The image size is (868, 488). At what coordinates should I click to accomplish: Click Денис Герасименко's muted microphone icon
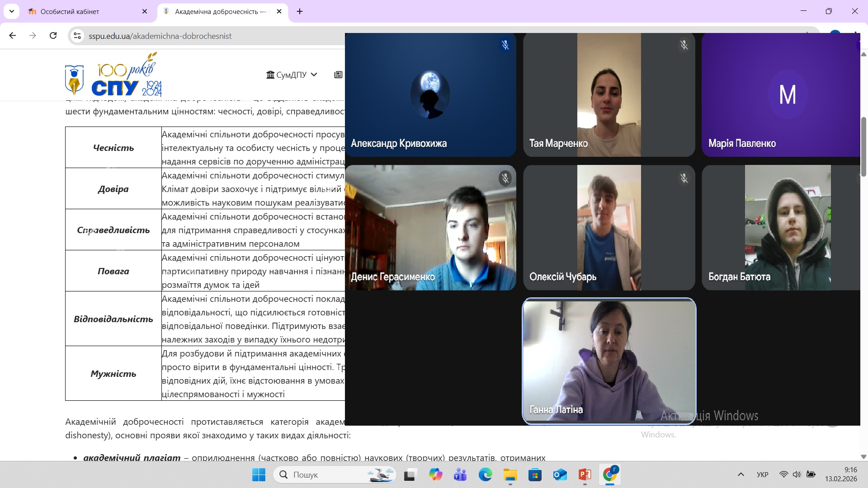(x=505, y=178)
